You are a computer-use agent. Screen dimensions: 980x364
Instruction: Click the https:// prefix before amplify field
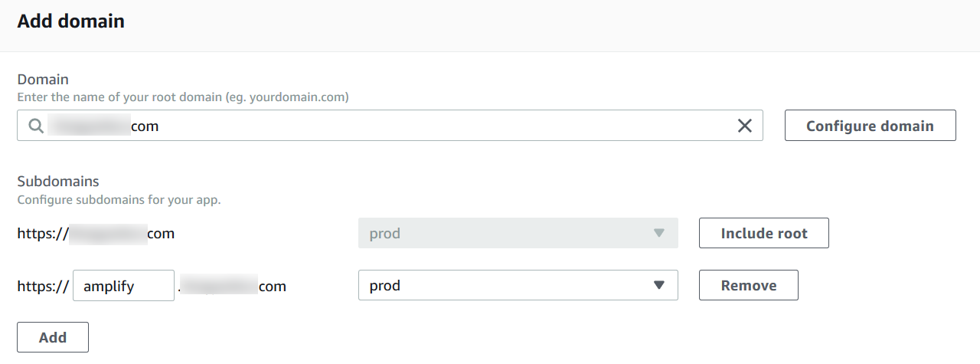point(43,287)
